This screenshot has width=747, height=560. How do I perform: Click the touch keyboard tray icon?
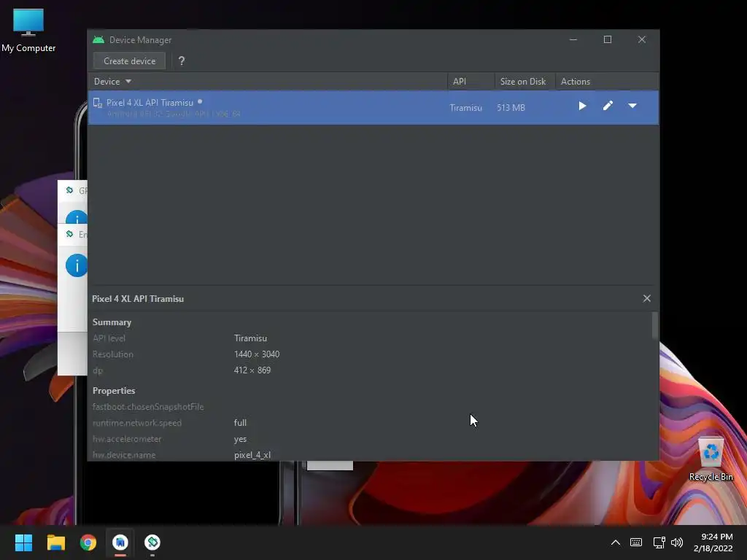click(x=636, y=542)
